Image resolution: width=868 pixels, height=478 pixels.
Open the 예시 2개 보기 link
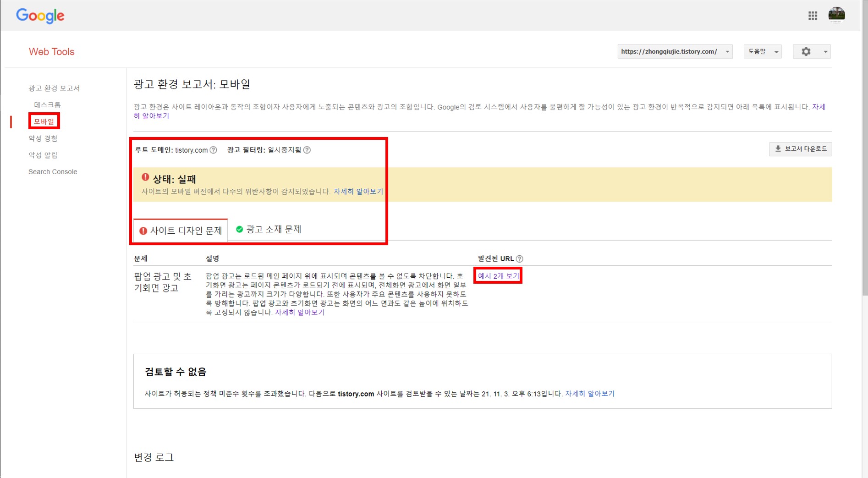point(498,276)
